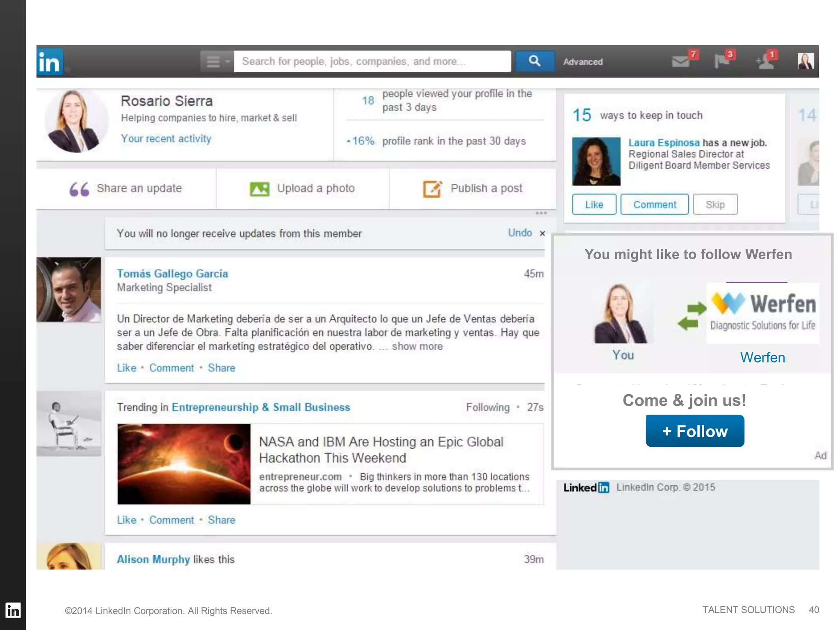Open Entrepreneurship & Small Business channel
Screen dimensions: 840x630
(x=261, y=407)
